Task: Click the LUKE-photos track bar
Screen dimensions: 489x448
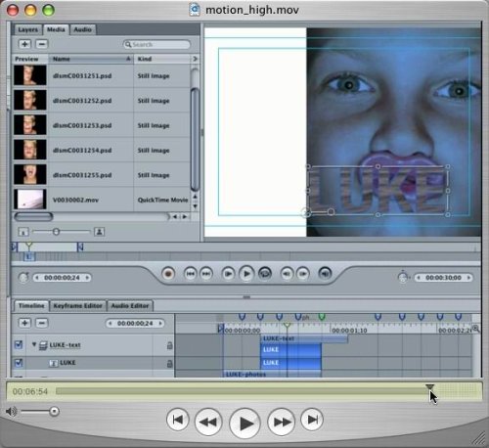Action: (x=272, y=374)
